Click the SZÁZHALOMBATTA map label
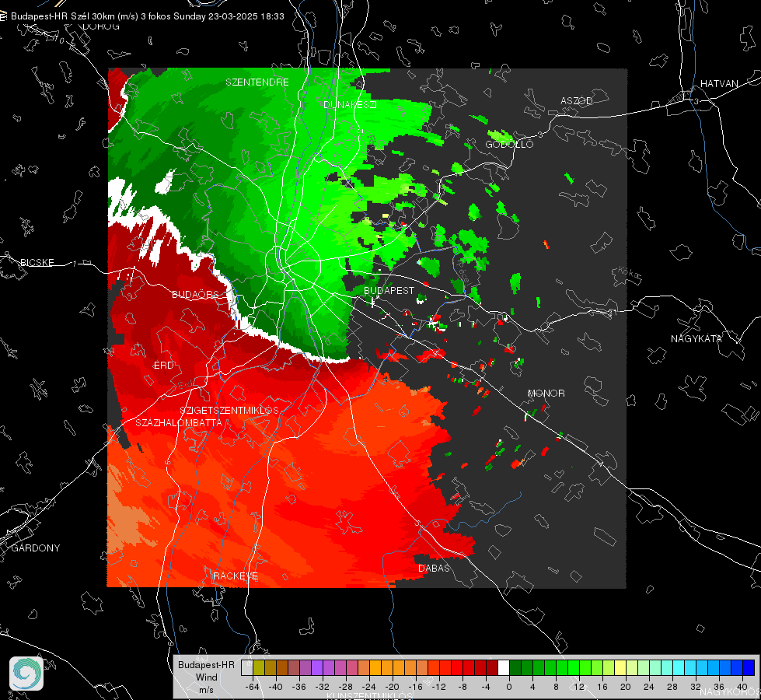Screen dimensions: 761x700 179,422
